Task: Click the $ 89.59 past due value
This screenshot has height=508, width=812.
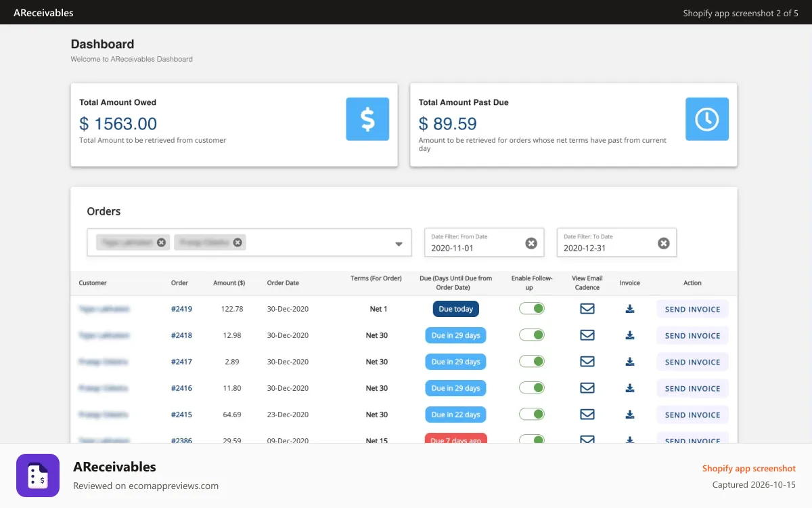Action: click(448, 124)
